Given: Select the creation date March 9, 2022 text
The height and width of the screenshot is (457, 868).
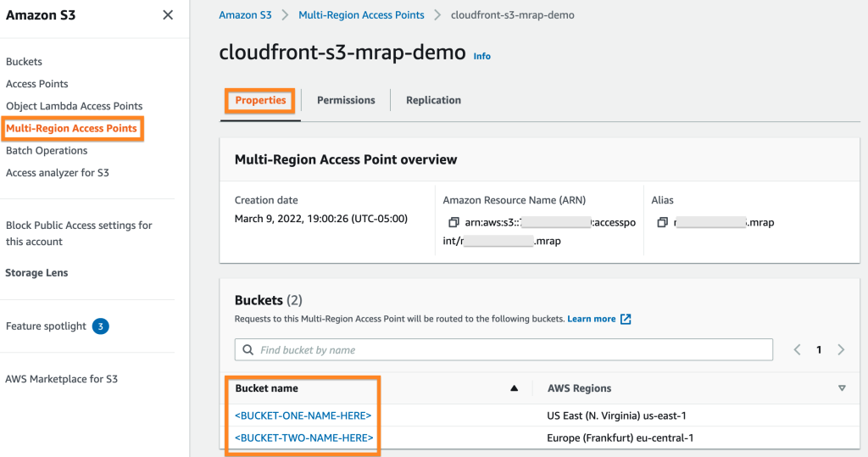Looking at the screenshot, I should [321, 219].
